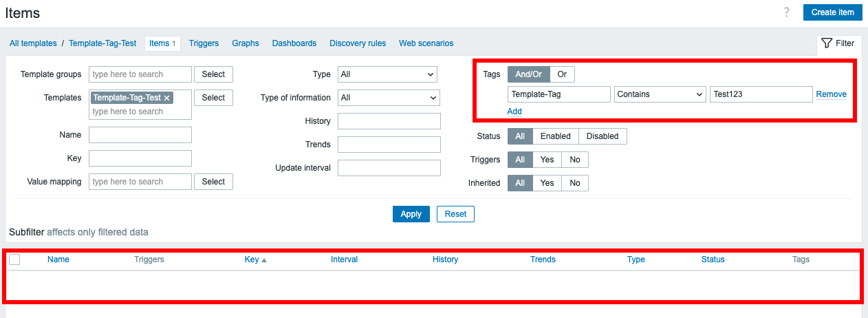This screenshot has height=318, width=868.
Task: Open the All templates breadcrumb link
Action: [33, 43]
